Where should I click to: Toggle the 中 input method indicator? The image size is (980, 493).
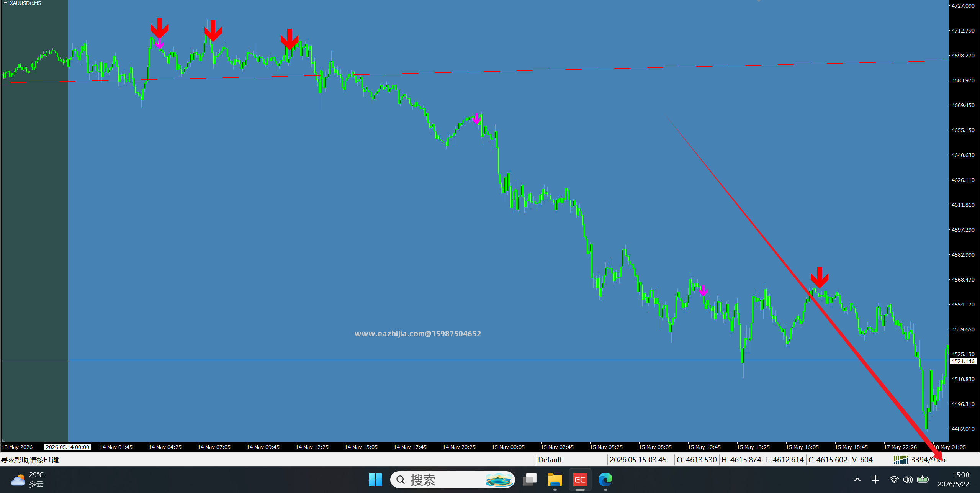(875, 480)
